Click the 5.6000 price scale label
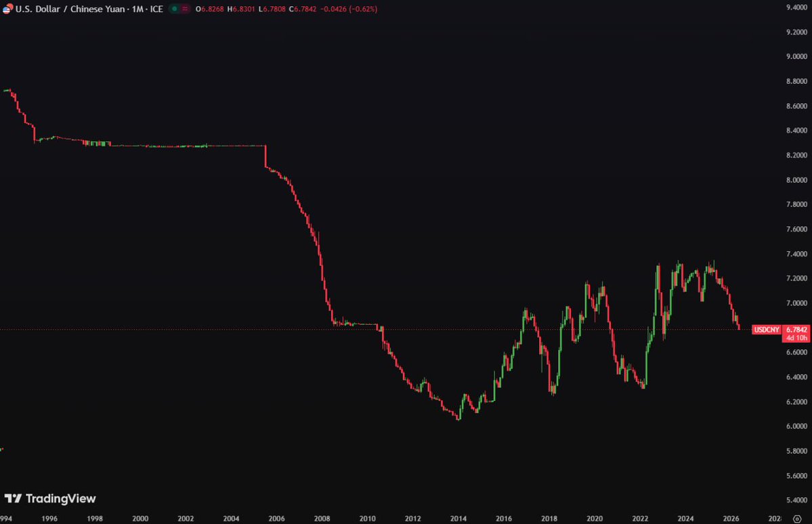Image resolution: width=812 pixels, height=524 pixels. click(796, 476)
